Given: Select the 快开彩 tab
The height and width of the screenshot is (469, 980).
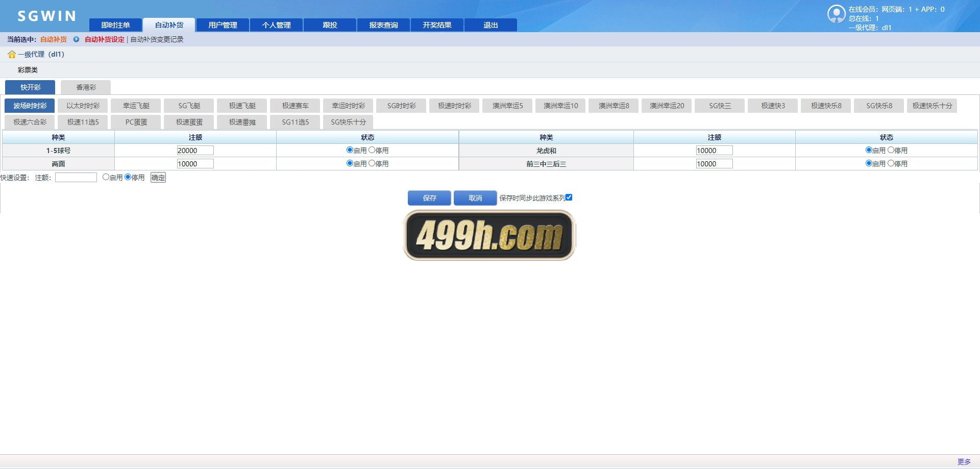Looking at the screenshot, I should [30, 87].
